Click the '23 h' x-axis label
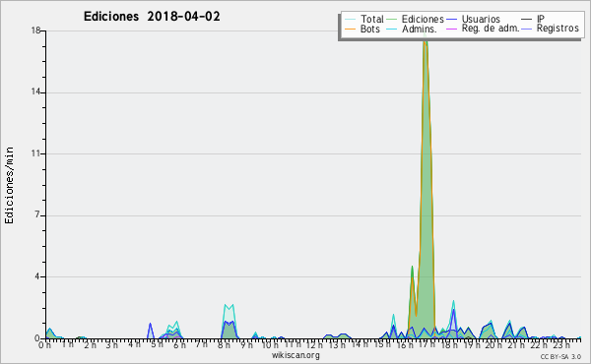This screenshot has height=364, width=591. click(561, 345)
